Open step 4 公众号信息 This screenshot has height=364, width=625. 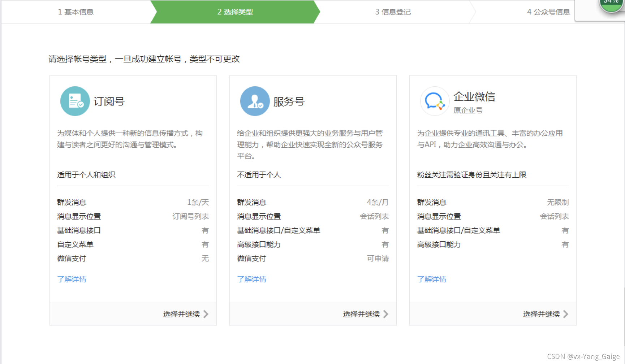[548, 12]
